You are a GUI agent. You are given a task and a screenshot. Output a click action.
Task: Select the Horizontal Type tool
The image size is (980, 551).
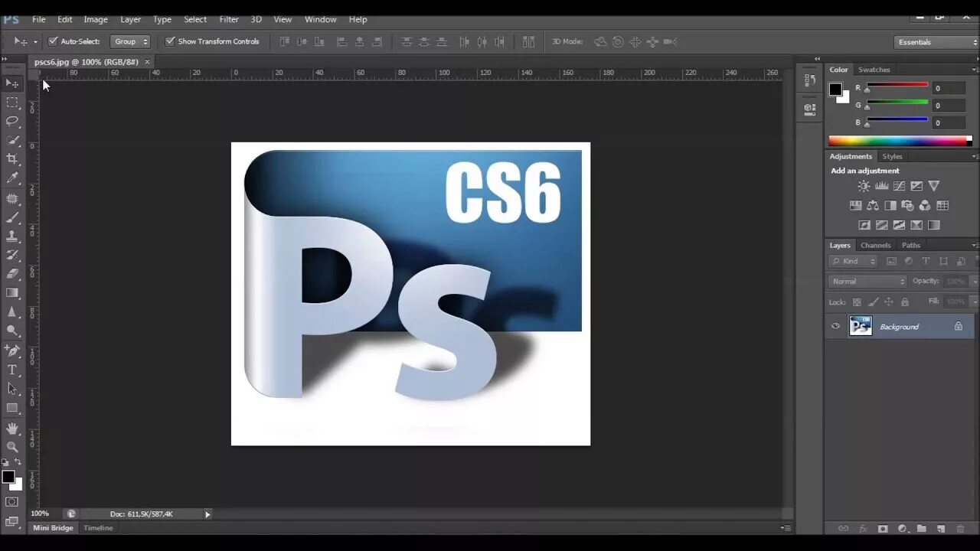pyautogui.click(x=12, y=370)
